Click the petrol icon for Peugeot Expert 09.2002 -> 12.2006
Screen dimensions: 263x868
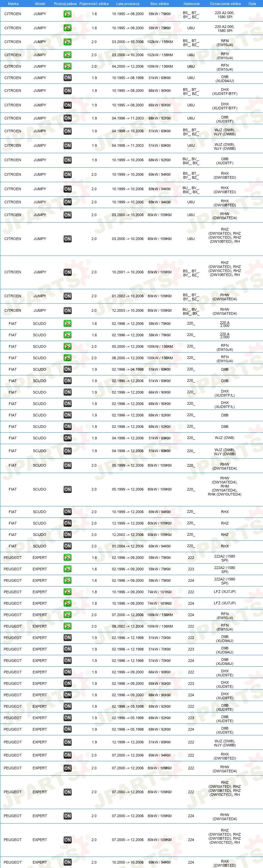coord(67,626)
